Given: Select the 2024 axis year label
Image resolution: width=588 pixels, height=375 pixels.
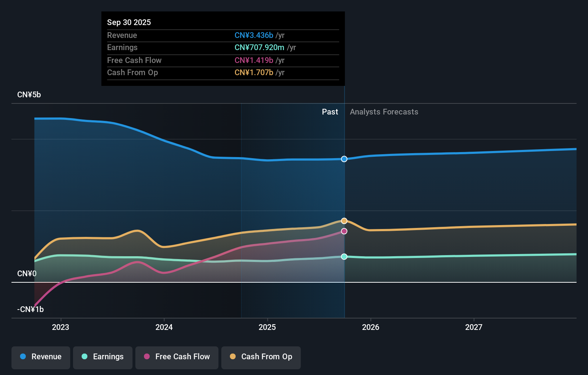Looking at the screenshot, I should coord(164,327).
